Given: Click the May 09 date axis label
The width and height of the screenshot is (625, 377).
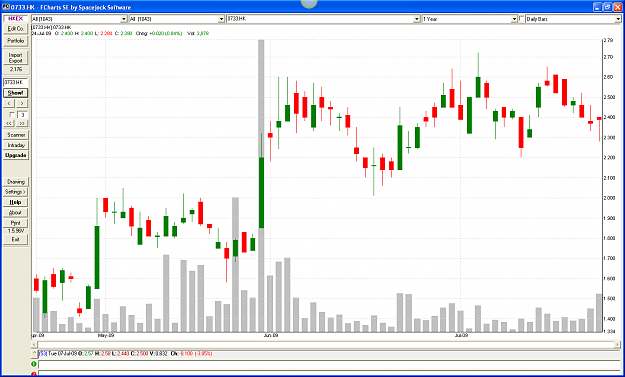Looking at the screenshot, I should coord(106,336).
